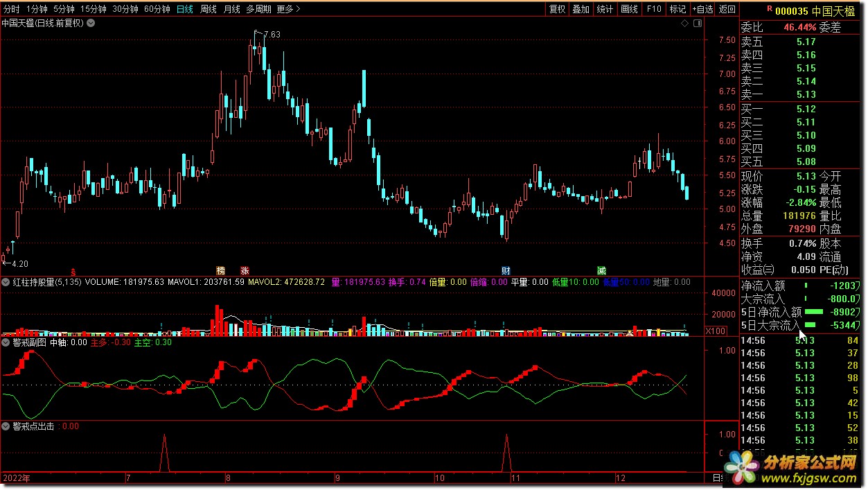Open F10 company info
Image resolution: width=868 pixels, height=490 pixels.
[x=653, y=9]
